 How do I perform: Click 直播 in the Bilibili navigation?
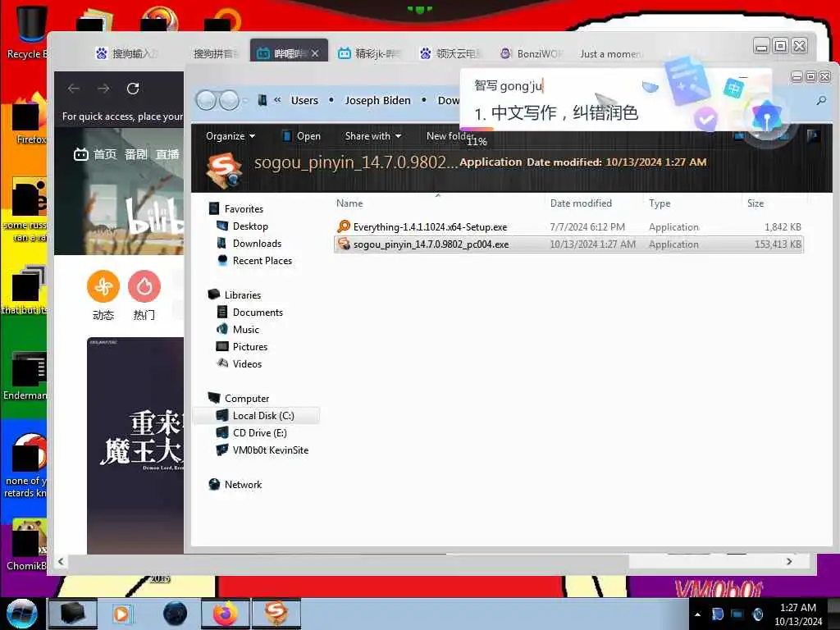(x=167, y=155)
